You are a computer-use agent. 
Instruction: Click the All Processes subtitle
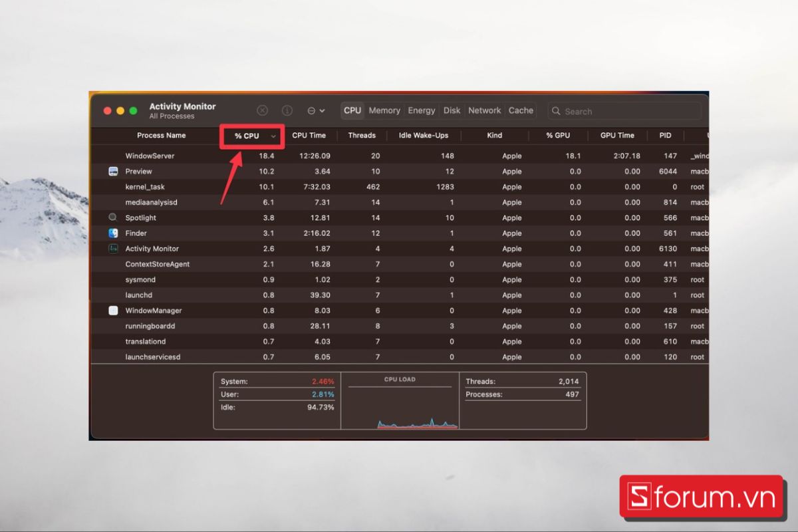tap(172, 116)
